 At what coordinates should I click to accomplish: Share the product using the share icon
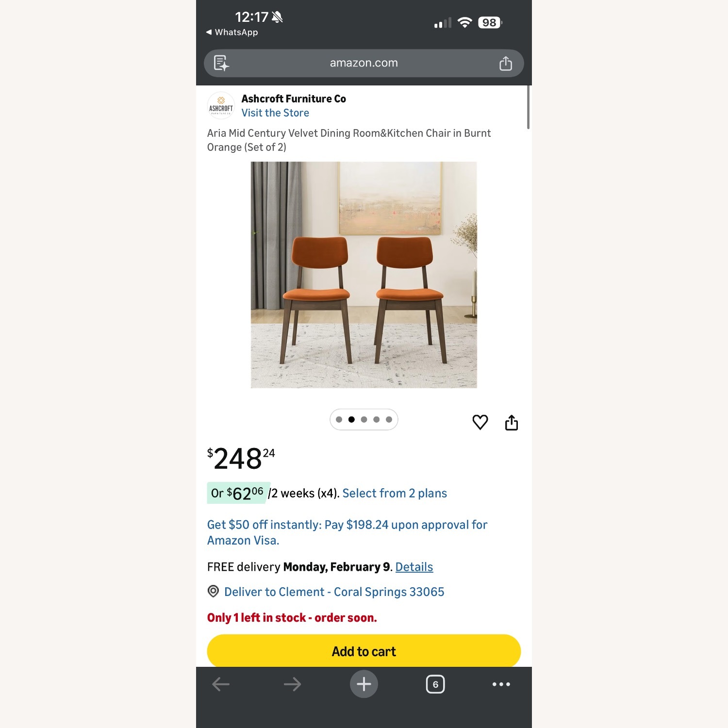[x=512, y=423]
